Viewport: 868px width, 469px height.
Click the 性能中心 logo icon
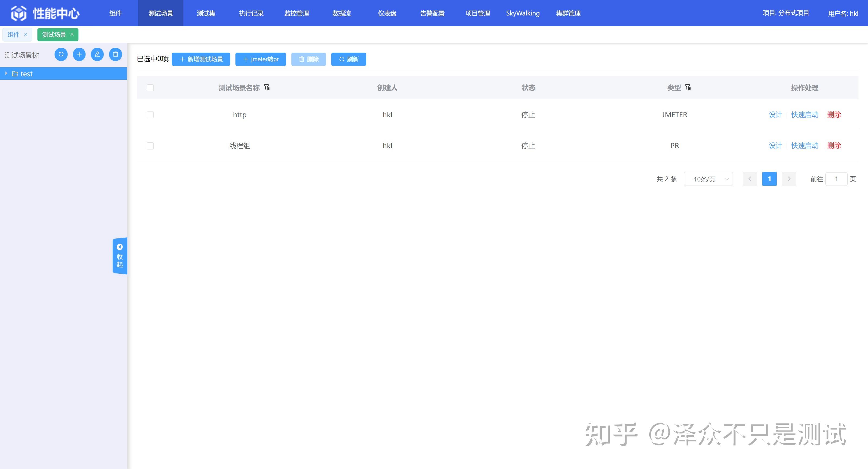(18, 13)
